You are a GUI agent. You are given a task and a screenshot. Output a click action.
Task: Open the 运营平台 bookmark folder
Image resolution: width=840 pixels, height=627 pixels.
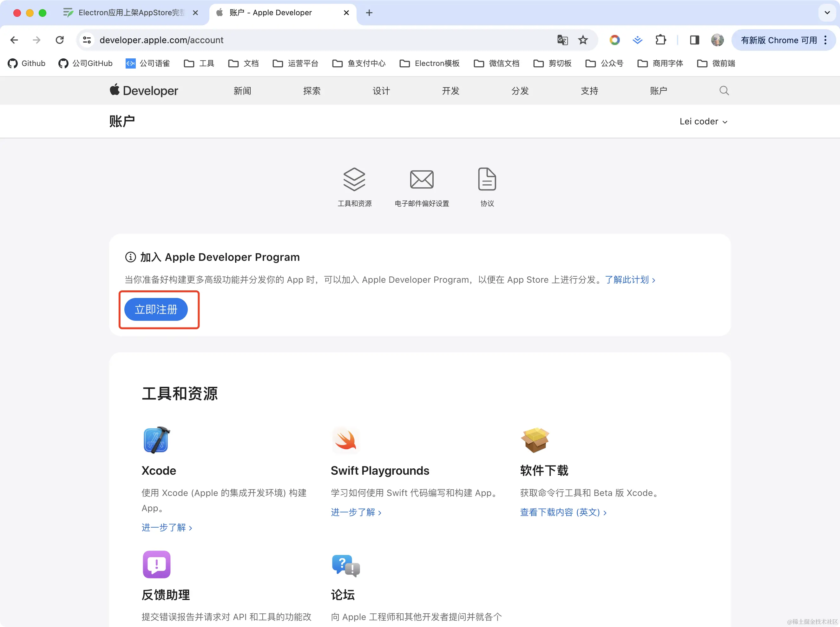pos(295,63)
